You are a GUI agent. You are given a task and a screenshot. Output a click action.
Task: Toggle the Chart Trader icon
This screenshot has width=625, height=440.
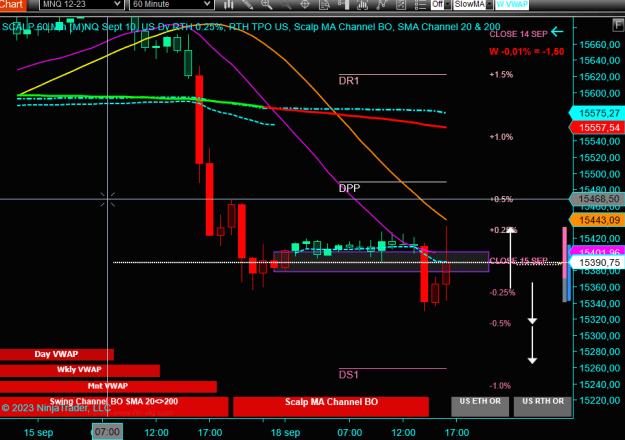pyautogui.click(x=343, y=4)
